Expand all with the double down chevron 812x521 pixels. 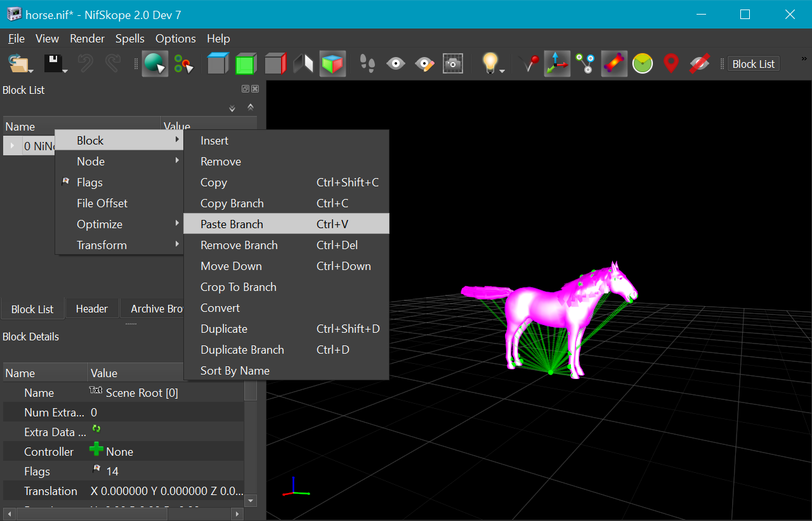pyautogui.click(x=232, y=108)
